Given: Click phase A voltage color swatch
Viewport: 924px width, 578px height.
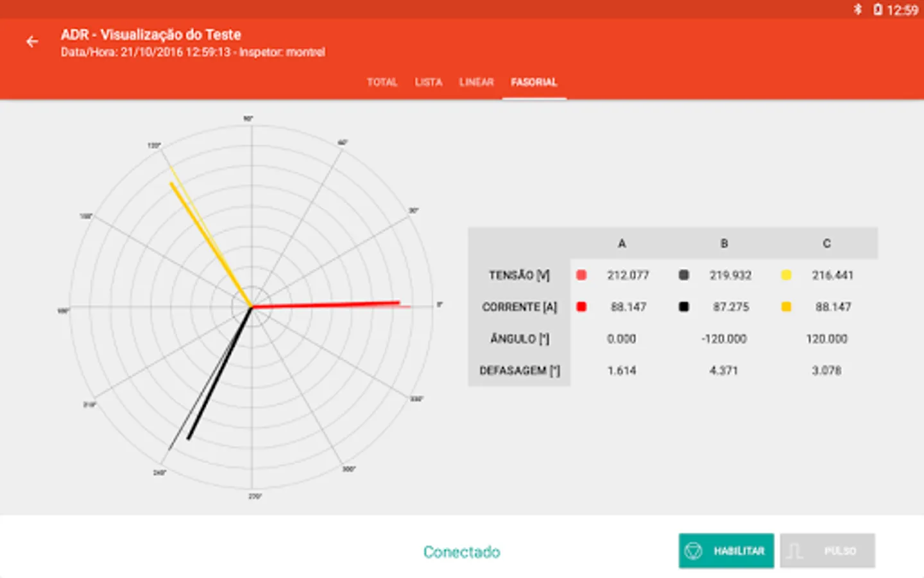Looking at the screenshot, I should [x=581, y=275].
